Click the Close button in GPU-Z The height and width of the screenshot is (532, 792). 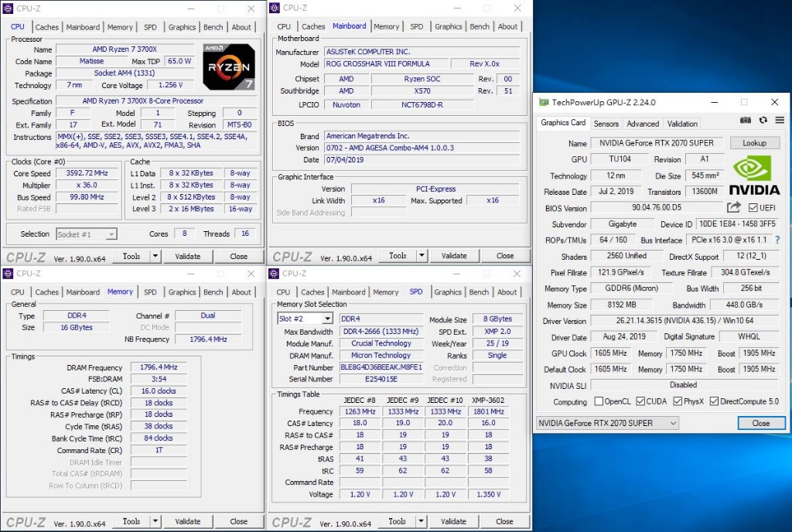point(761,423)
